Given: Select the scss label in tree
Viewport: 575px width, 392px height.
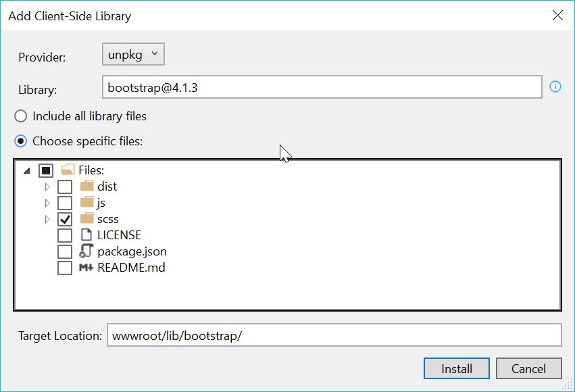Looking at the screenshot, I should coord(108,219).
